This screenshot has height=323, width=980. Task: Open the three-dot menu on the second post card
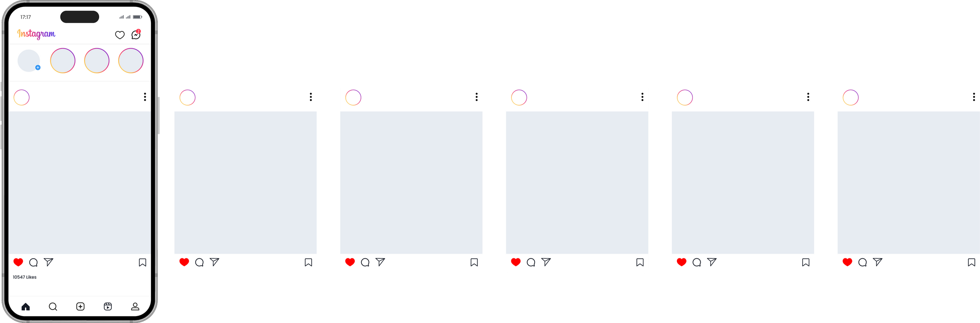[311, 97]
